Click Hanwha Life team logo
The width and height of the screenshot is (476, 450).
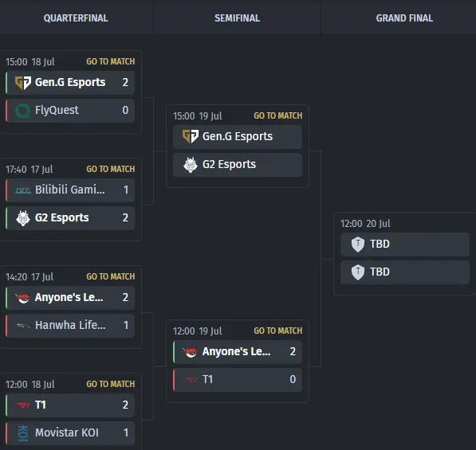point(23,326)
